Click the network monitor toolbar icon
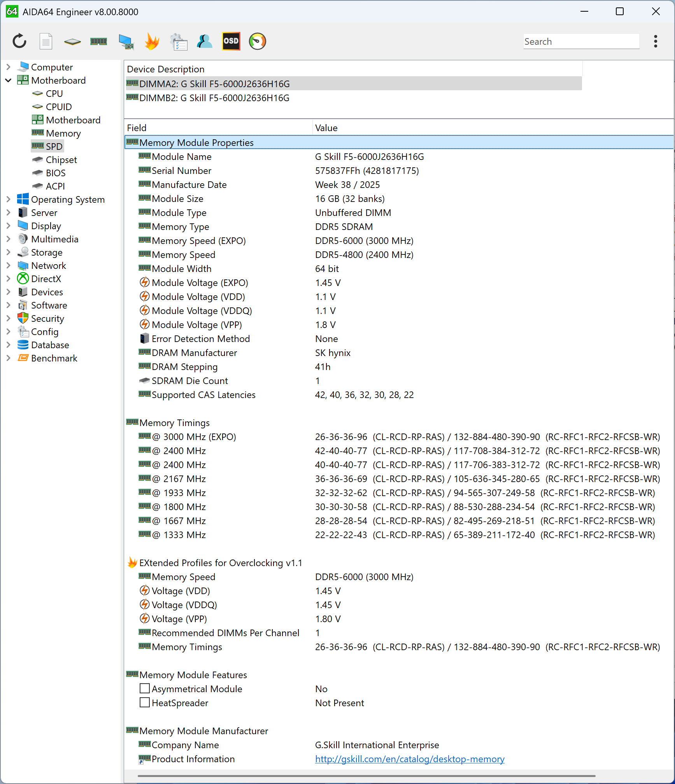Image resolution: width=675 pixels, height=784 pixels. (x=126, y=41)
